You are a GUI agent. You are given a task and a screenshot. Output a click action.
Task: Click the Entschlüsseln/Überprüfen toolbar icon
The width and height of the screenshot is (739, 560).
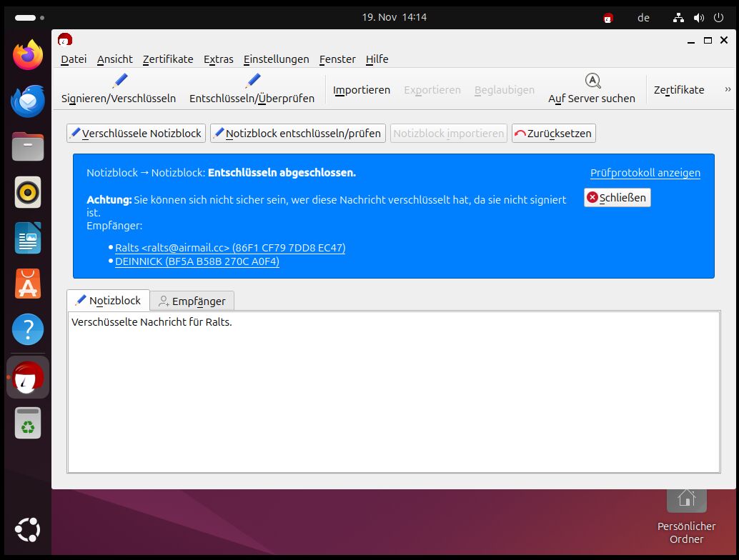coord(252,81)
